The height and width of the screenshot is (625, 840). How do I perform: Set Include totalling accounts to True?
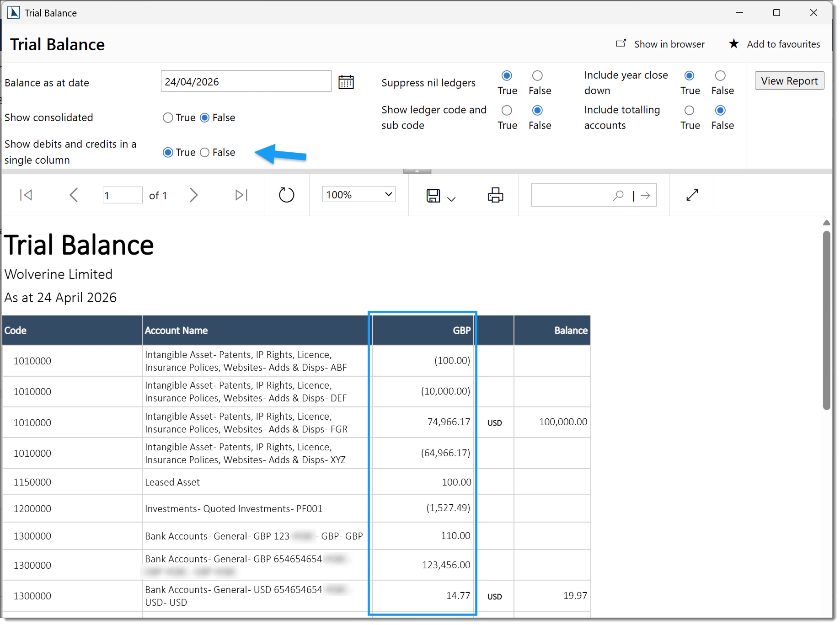click(x=689, y=110)
